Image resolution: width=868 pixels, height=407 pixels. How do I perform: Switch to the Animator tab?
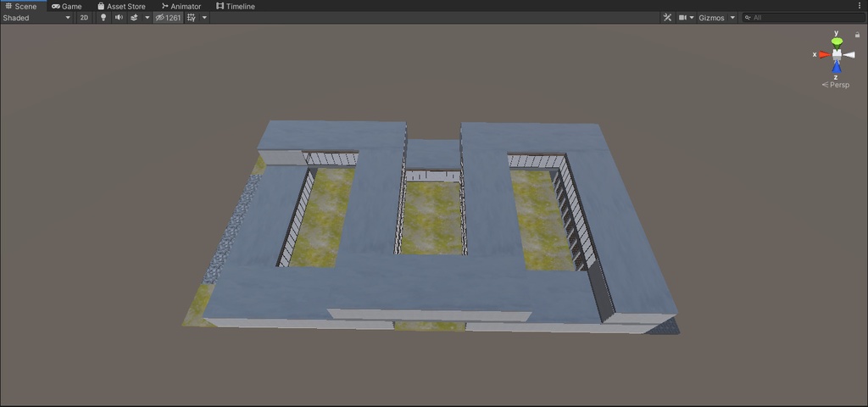point(181,6)
